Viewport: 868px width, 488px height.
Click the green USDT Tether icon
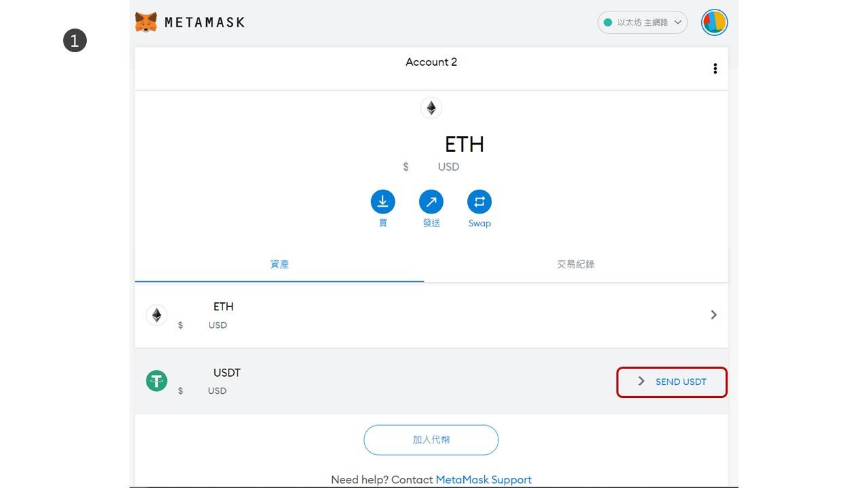[x=157, y=381]
